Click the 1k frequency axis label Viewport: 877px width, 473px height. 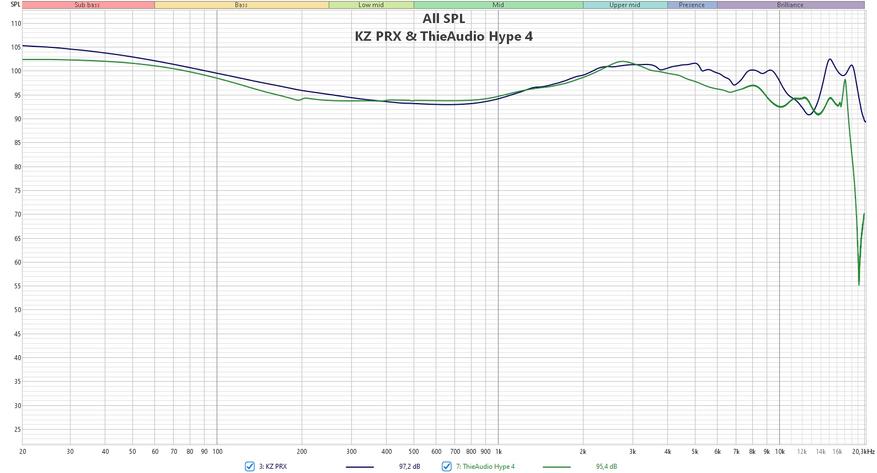498,451
